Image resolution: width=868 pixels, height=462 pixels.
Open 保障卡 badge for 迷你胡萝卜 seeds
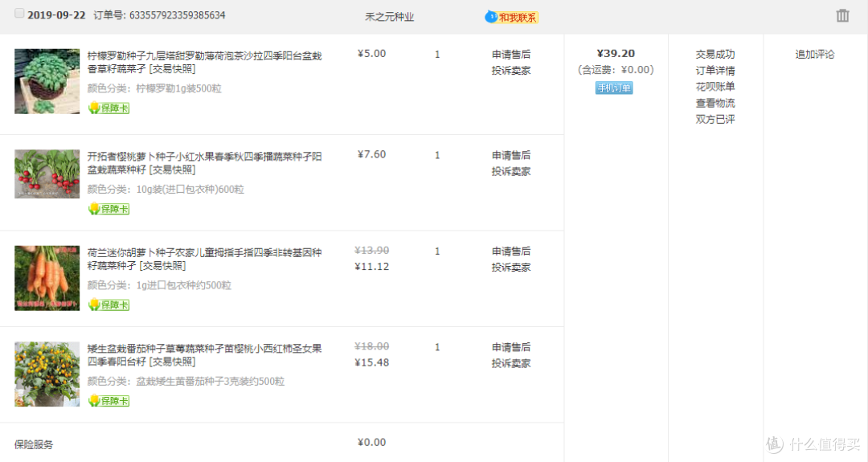108,305
